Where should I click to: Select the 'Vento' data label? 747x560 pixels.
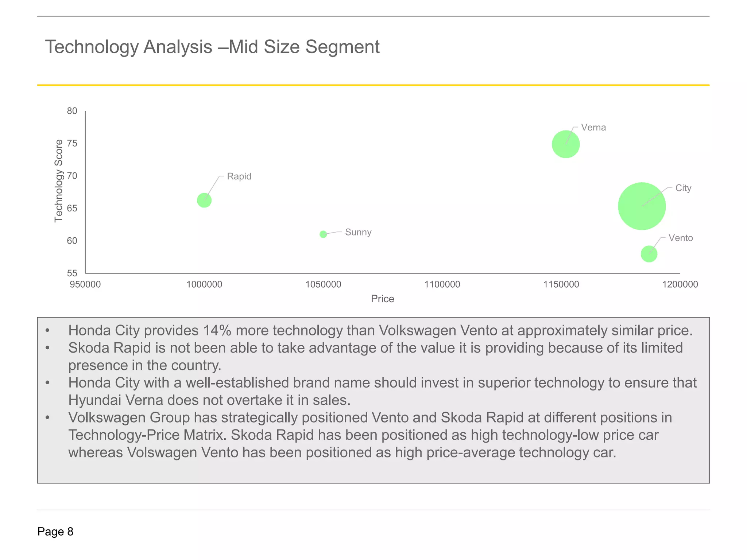pyautogui.click(x=680, y=238)
